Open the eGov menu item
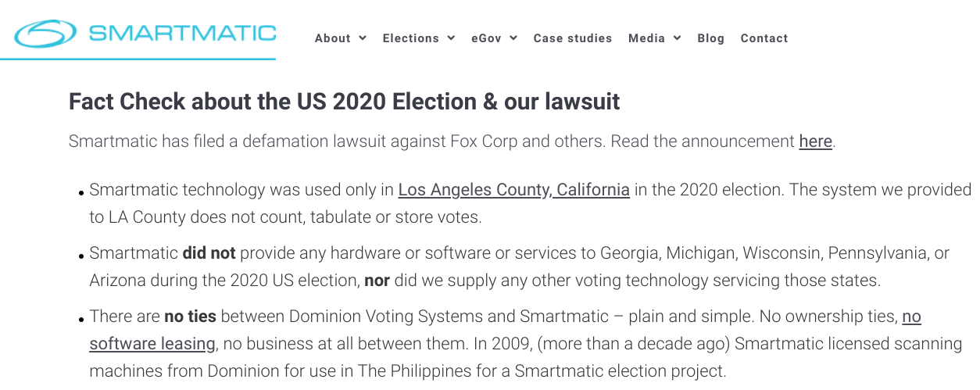 click(486, 38)
